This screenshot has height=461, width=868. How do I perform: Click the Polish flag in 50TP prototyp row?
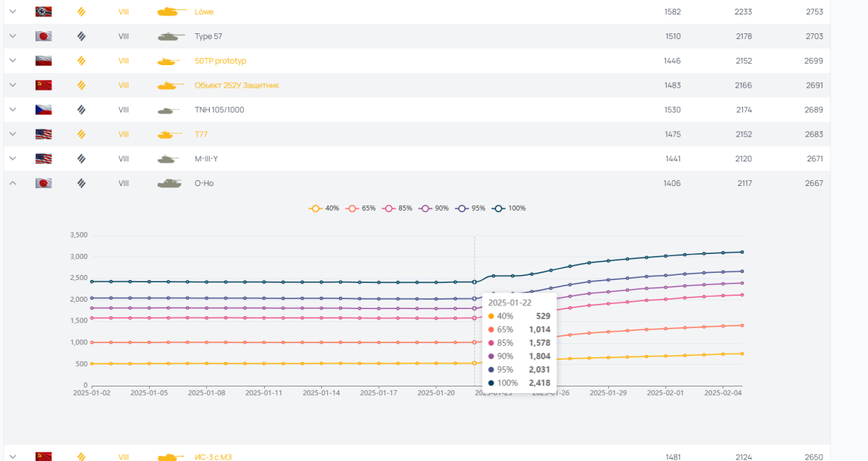[x=43, y=61]
